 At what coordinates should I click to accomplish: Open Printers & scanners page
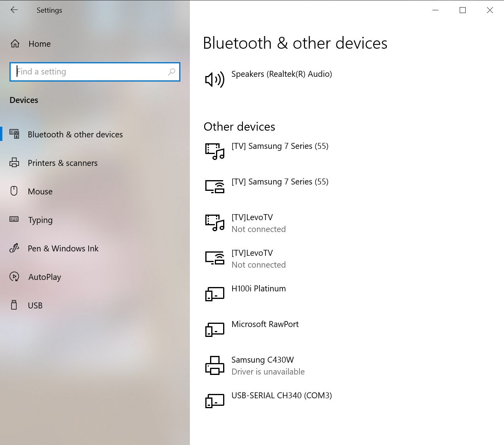(x=63, y=163)
